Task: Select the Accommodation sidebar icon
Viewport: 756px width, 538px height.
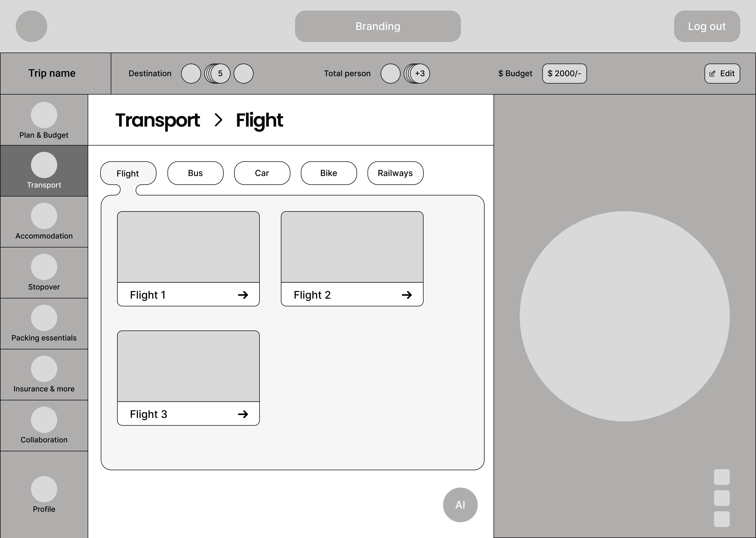Action: (x=44, y=216)
